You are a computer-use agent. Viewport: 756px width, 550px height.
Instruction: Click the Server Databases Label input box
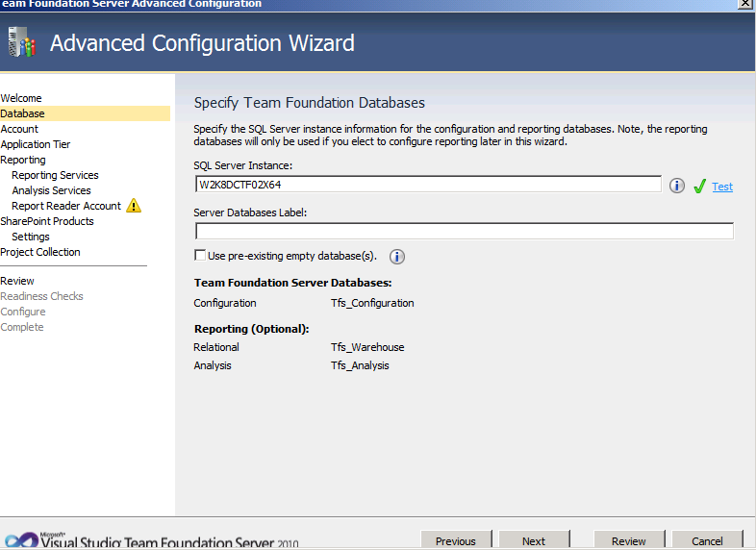coord(465,231)
